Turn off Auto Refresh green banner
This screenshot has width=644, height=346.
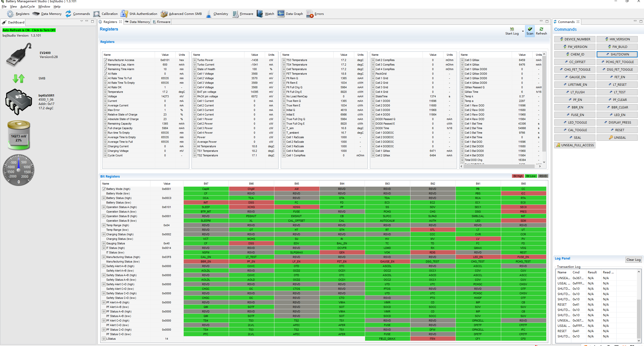[x=29, y=30]
